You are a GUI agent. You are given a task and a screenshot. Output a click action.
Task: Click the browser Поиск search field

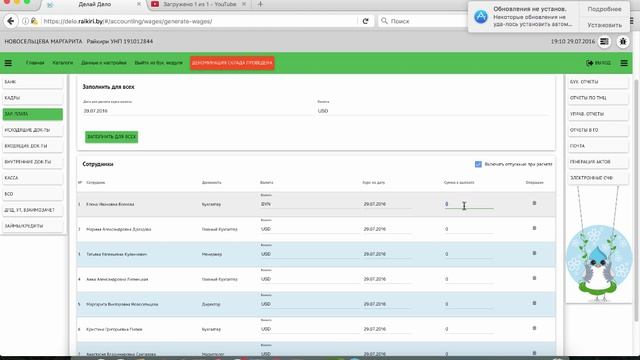[422, 21]
